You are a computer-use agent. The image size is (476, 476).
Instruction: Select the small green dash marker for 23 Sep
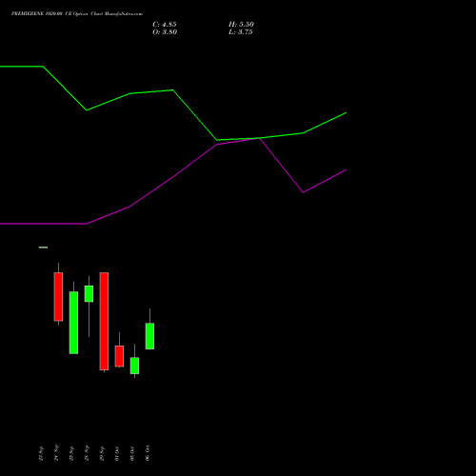[43, 248]
